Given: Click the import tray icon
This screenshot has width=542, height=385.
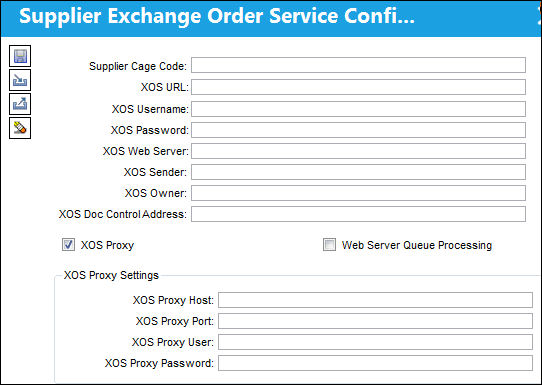Looking at the screenshot, I should [20, 80].
